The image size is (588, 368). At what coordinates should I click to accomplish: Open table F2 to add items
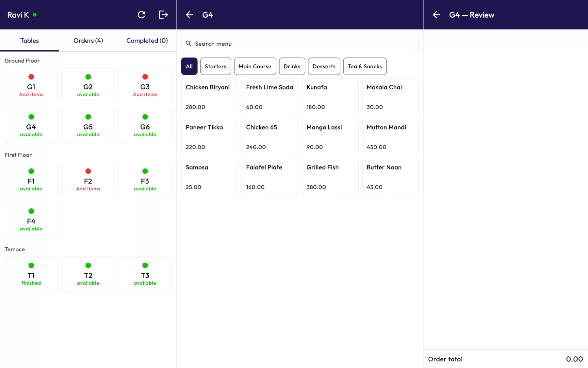coord(88,180)
